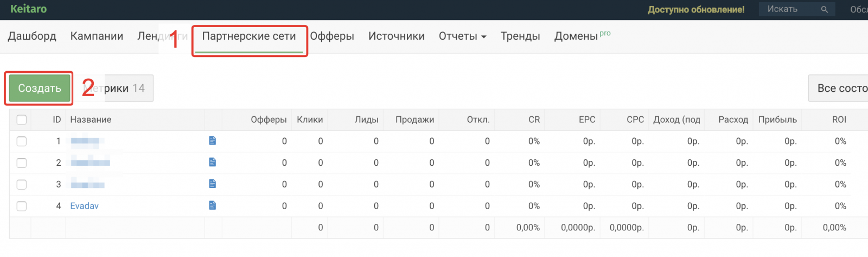Screen dimensions: 868x257
Task: Sort by the Клики column header
Action: (310, 120)
